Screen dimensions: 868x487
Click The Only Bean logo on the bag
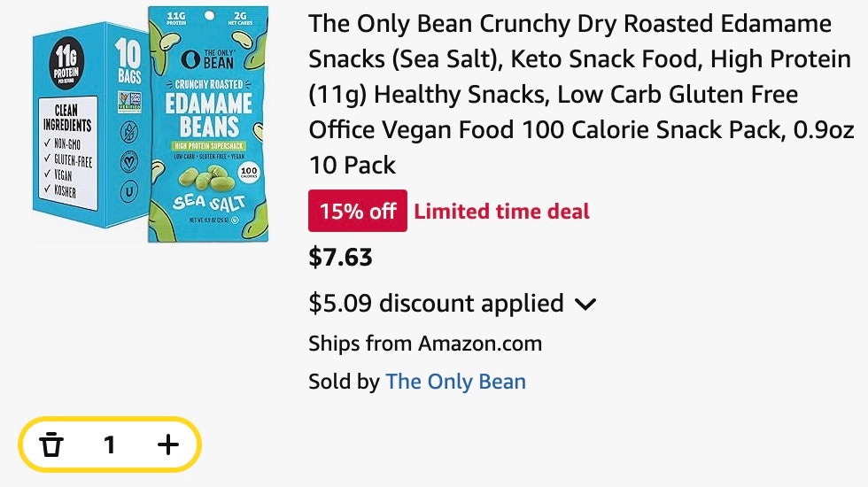coord(208,59)
